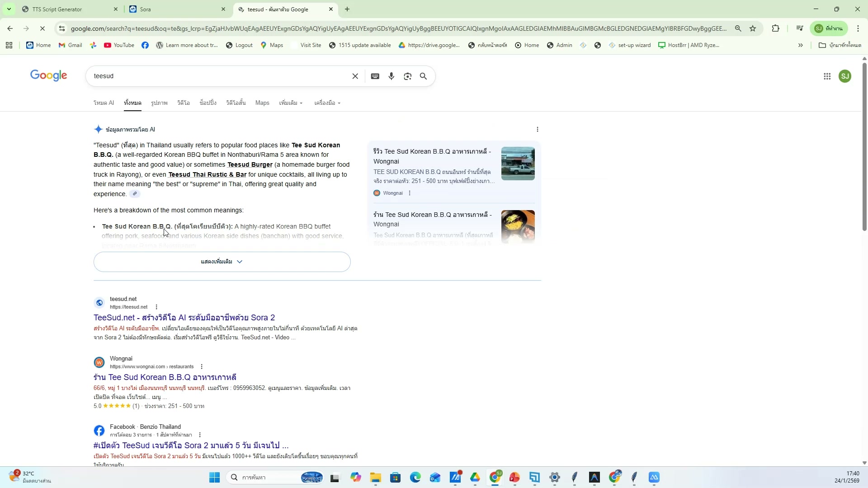This screenshot has width=868, height=488.
Task: Expand AI overview with แสดงเพิ่มเติม button
Action: [x=222, y=262]
